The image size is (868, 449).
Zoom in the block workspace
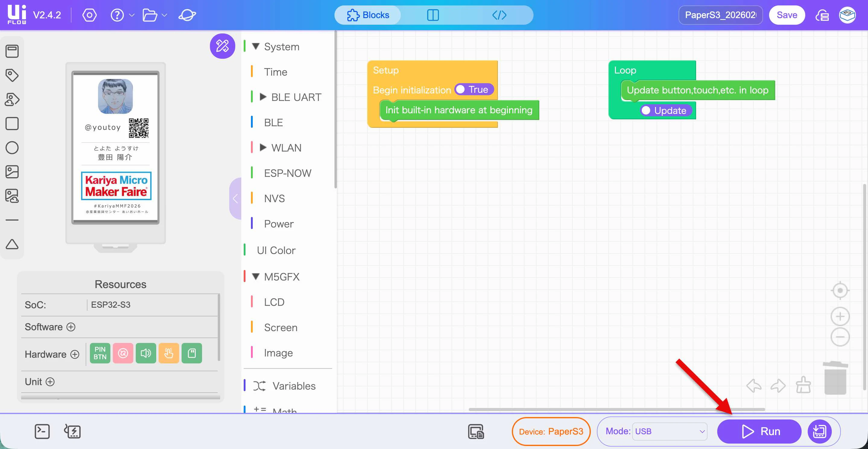(840, 316)
